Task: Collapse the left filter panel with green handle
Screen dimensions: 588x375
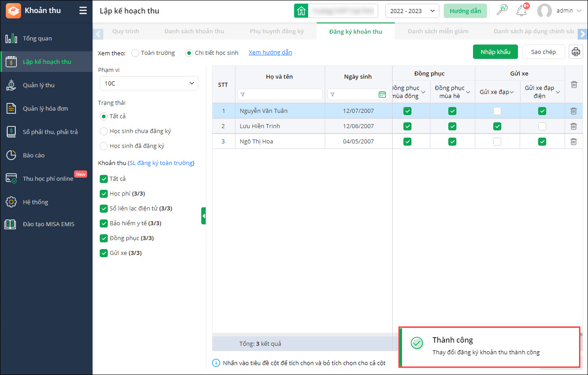Action: (x=203, y=216)
